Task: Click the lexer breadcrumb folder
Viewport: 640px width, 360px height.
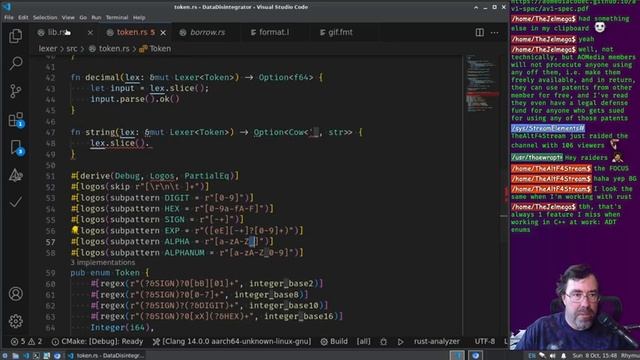Action: click(x=48, y=49)
